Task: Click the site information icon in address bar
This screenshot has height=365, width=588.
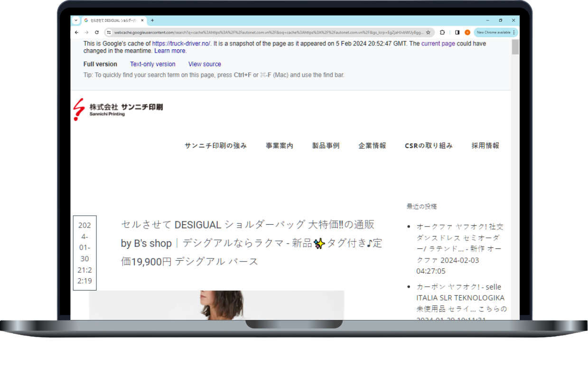Action: click(x=109, y=32)
